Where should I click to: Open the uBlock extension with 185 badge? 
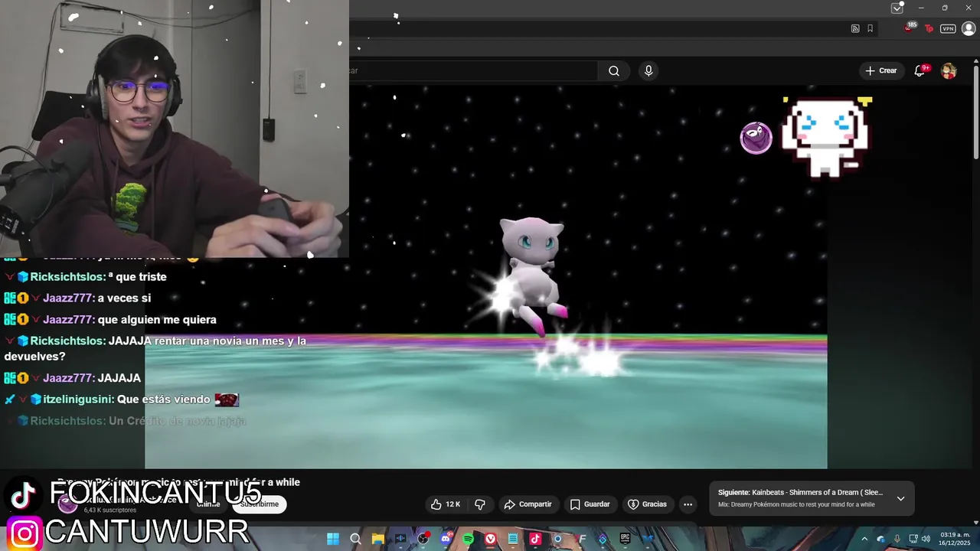pos(910,28)
